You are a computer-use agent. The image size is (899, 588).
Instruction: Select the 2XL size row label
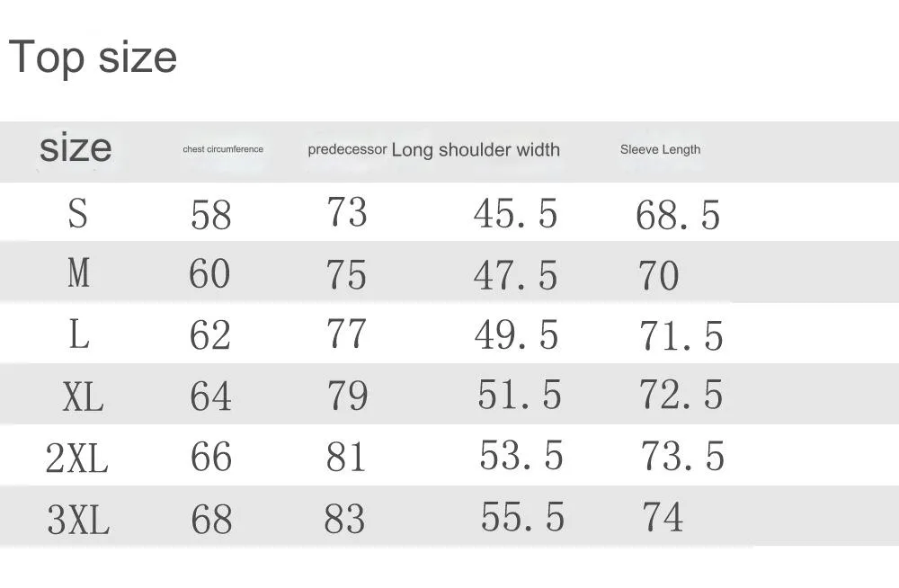pos(76,459)
